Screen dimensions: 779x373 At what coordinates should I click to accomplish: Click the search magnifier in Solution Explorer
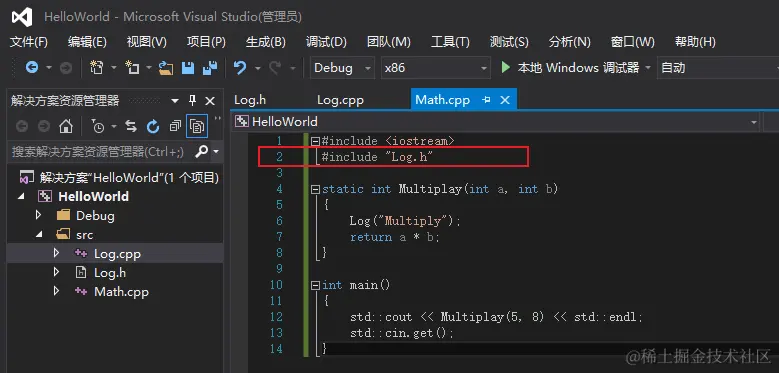pyautogui.click(x=201, y=151)
